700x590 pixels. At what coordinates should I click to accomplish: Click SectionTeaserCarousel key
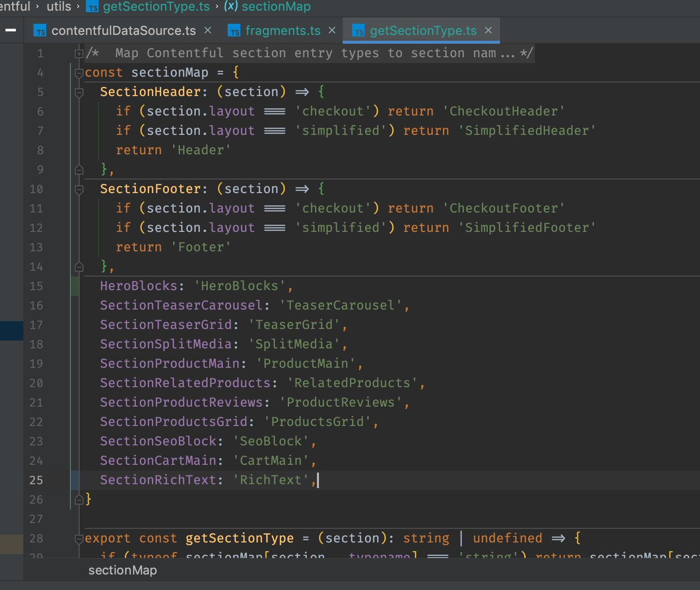[x=182, y=305]
